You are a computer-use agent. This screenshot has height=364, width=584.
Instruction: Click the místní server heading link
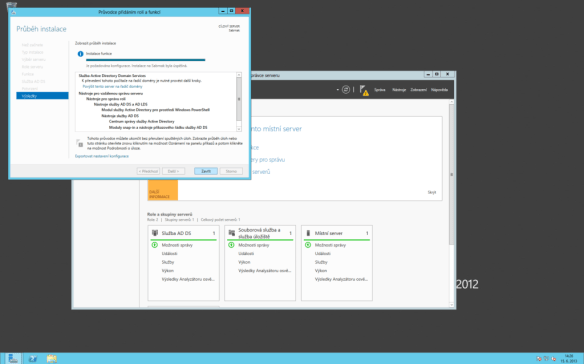276,129
